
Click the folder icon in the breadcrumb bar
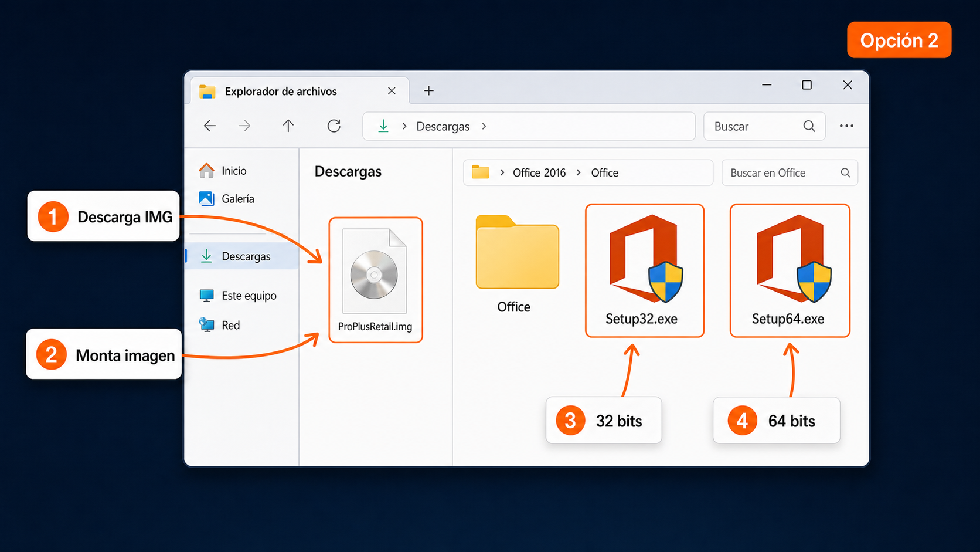point(481,172)
